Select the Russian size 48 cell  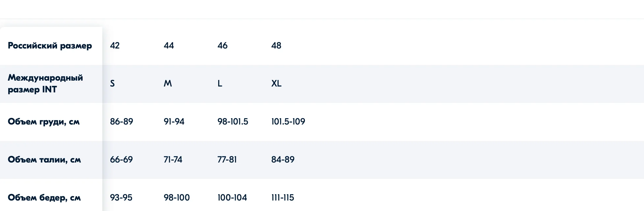pos(276,46)
